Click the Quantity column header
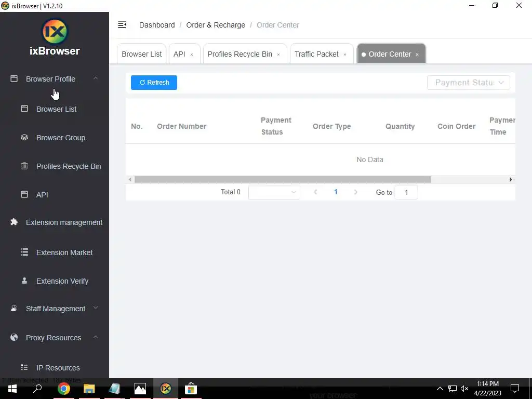532x399 pixels. point(400,126)
